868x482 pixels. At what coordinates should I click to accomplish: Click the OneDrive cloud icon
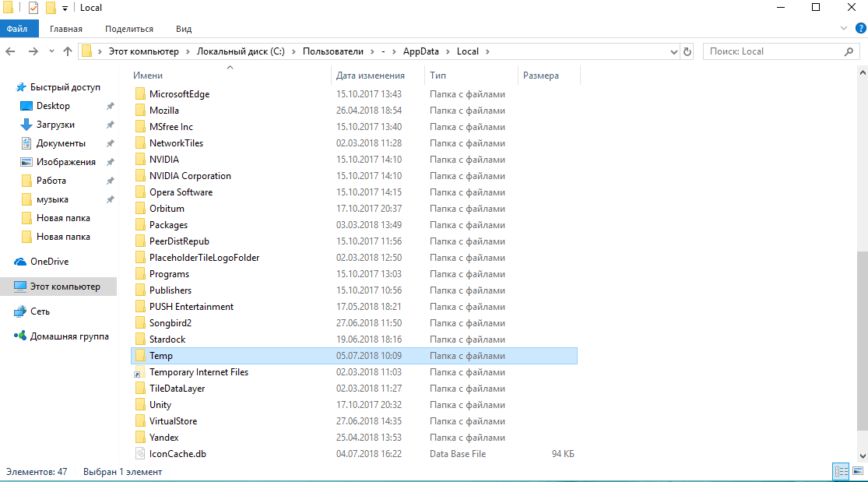20,262
